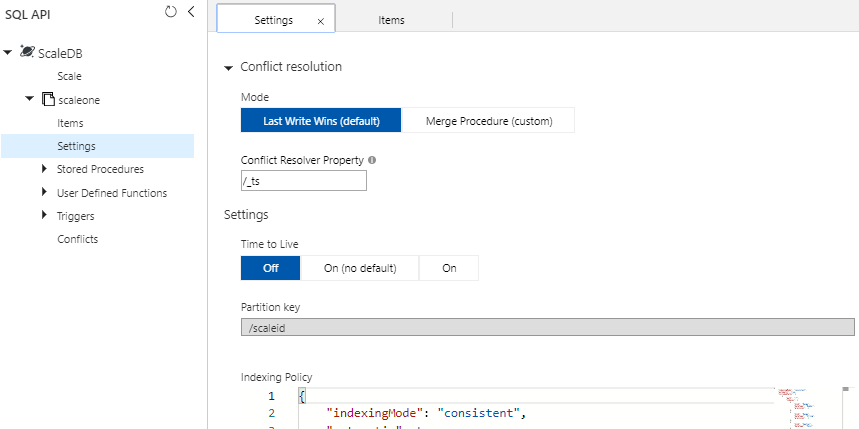Click the Conflict Resolver Property info icon
Screen dimensions: 859x429
(373, 159)
